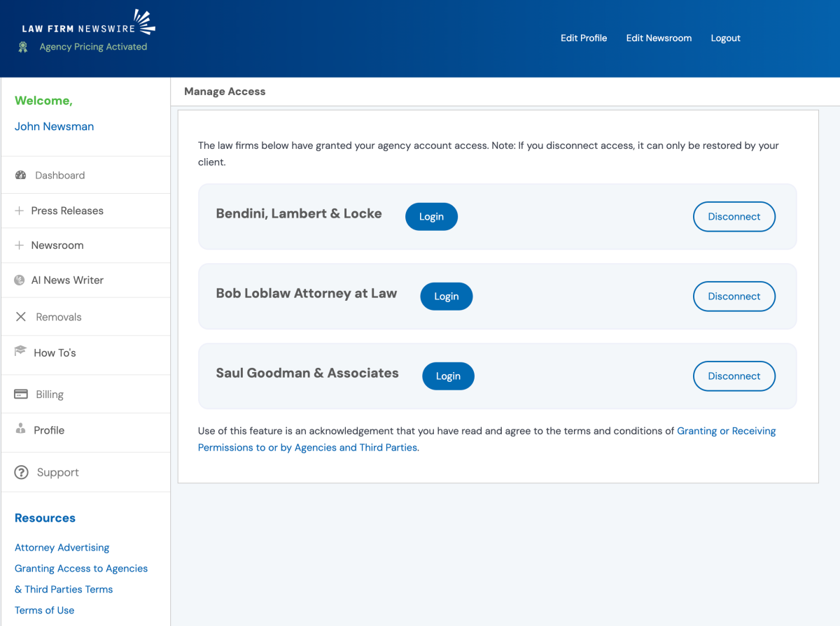Click the Support question mark icon
The width and height of the screenshot is (840, 626).
[x=21, y=473]
